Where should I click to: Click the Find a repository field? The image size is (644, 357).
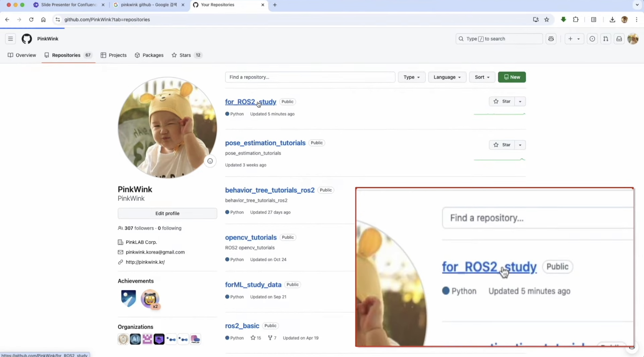[x=310, y=77]
